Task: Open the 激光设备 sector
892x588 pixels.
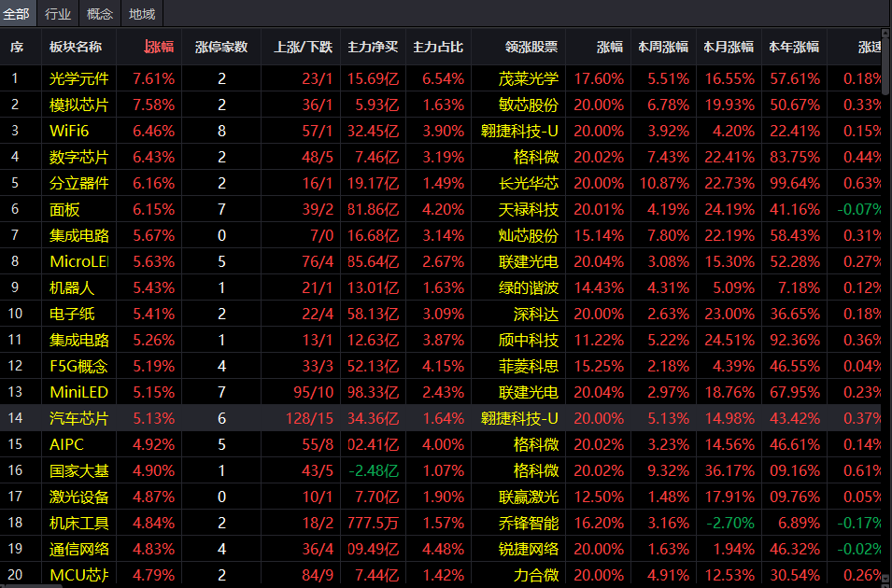Action: click(x=79, y=497)
